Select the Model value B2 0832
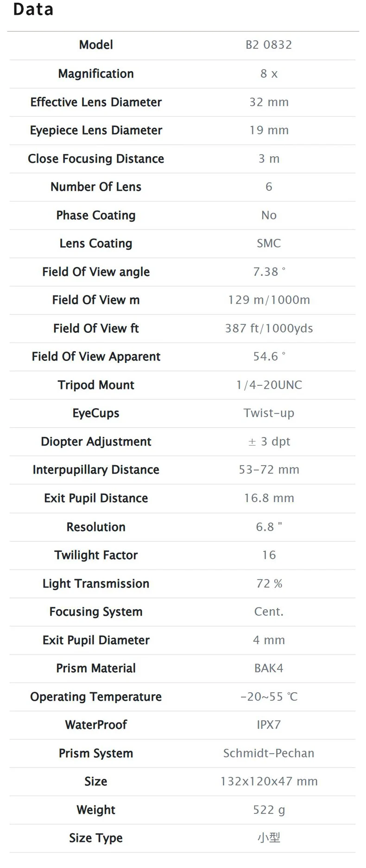Viewport: 366px width, 868px height. tap(269, 45)
